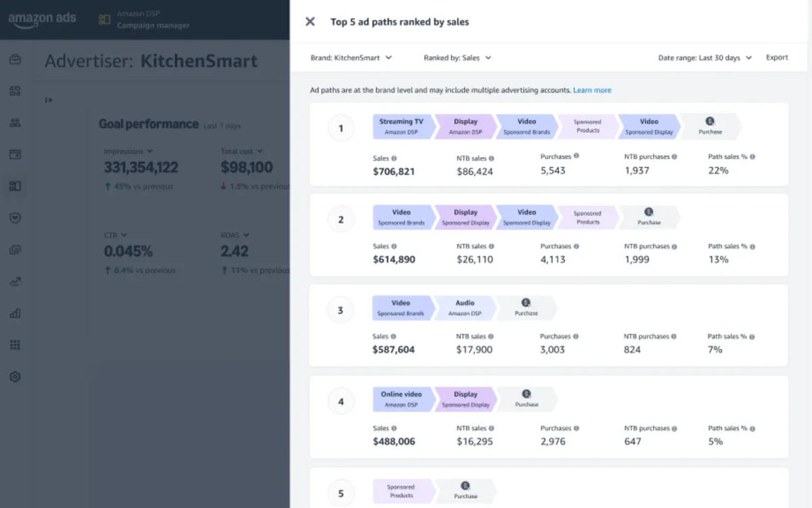Select the highlighted measurement panel icon
The width and height of the screenshot is (812, 508).
(x=15, y=186)
